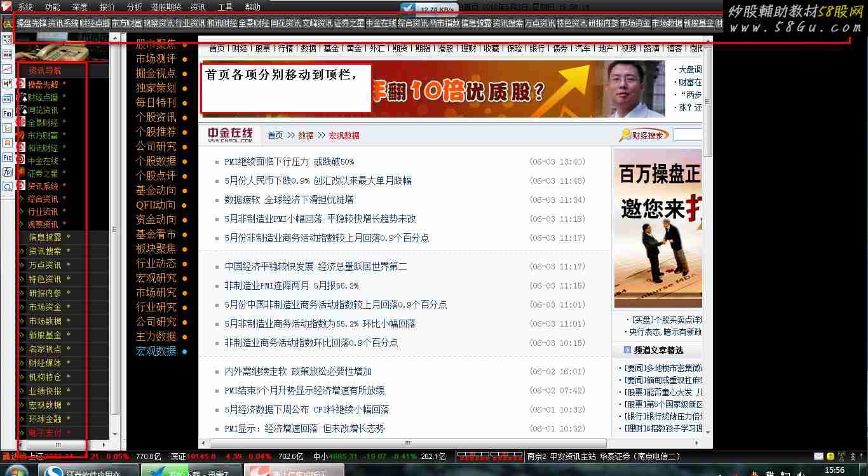
Task: Click the magnifier search icon in left toolbar
Action: click(x=8, y=187)
